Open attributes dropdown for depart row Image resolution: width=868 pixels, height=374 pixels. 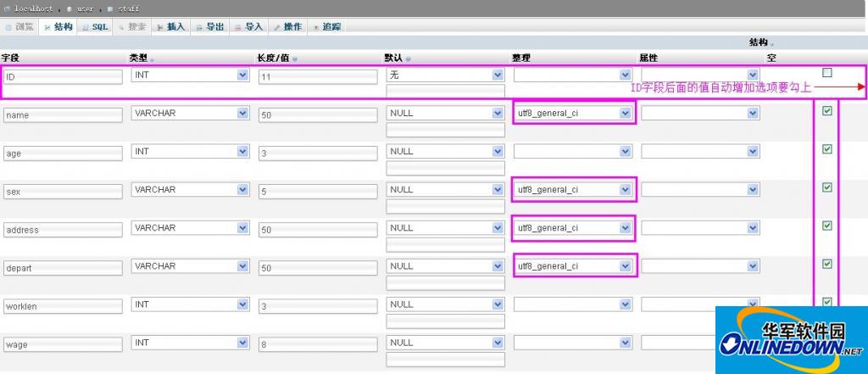coord(700,266)
